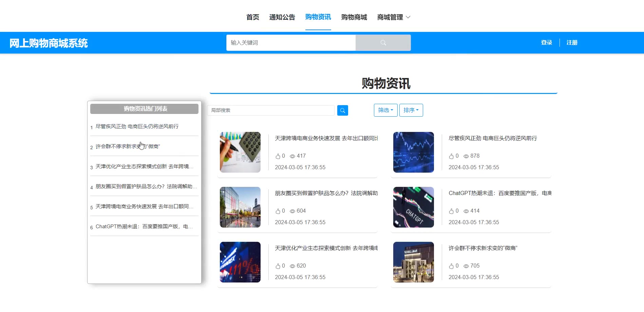This screenshot has height=312, width=644.
Task: Open the 排序 sort dropdown
Action: click(x=411, y=110)
